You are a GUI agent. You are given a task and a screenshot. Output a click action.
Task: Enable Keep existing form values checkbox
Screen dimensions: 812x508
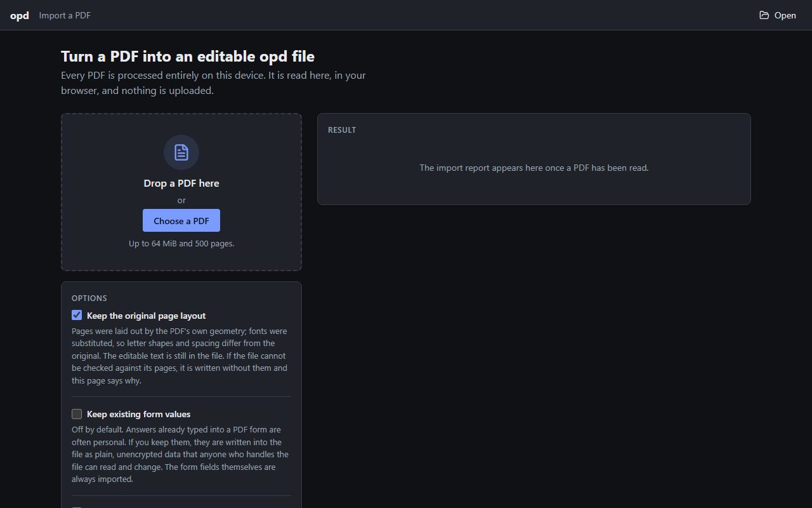coord(77,414)
